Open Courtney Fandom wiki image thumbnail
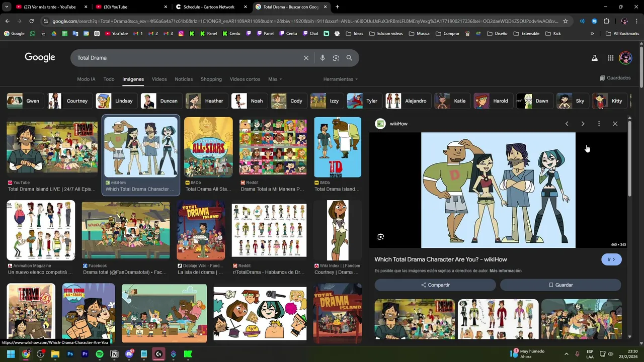 click(x=337, y=230)
